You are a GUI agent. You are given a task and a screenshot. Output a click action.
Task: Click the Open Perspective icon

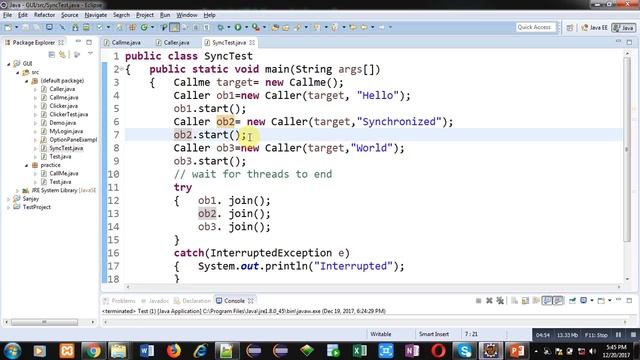coord(570,28)
